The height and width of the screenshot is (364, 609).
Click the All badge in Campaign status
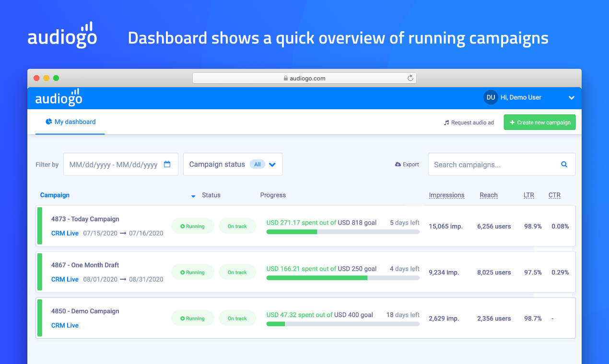[258, 164]
